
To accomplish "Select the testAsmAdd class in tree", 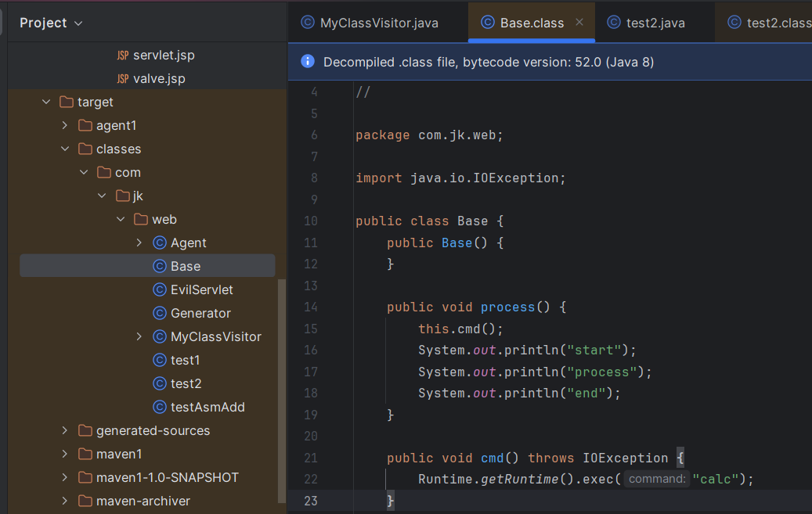I will (x=208, y=407).
